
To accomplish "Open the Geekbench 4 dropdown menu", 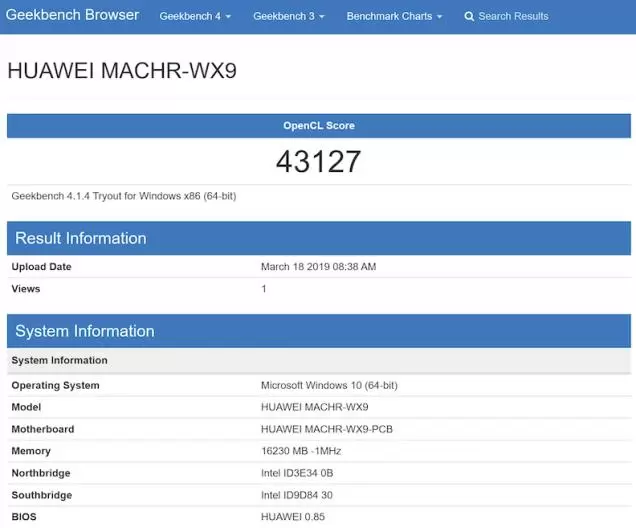I will pyautogui.click(x=195, y=17).
